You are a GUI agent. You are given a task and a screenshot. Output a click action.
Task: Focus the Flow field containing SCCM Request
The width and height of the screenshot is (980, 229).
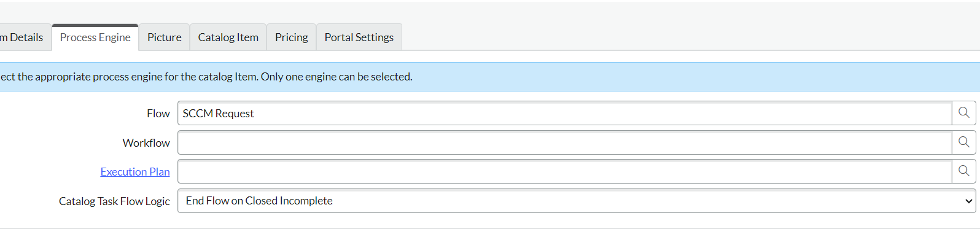565,113
